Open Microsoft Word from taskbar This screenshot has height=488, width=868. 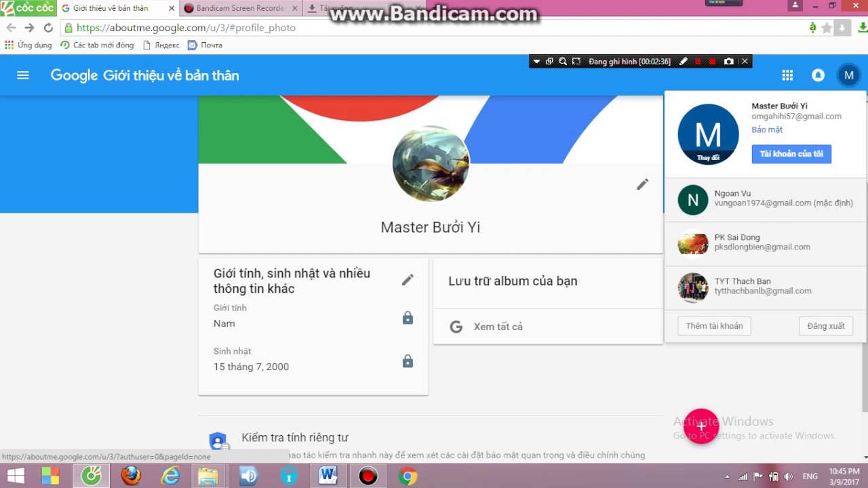(328, 476)
